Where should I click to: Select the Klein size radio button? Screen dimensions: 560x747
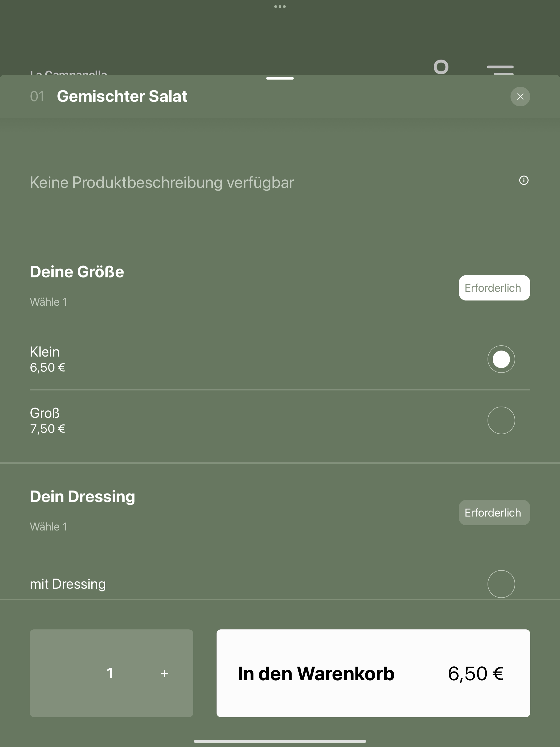[x=501, y=359]
